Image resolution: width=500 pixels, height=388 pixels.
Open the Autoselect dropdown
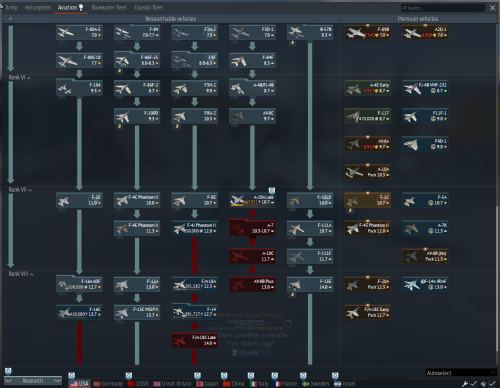click(461, 373)
